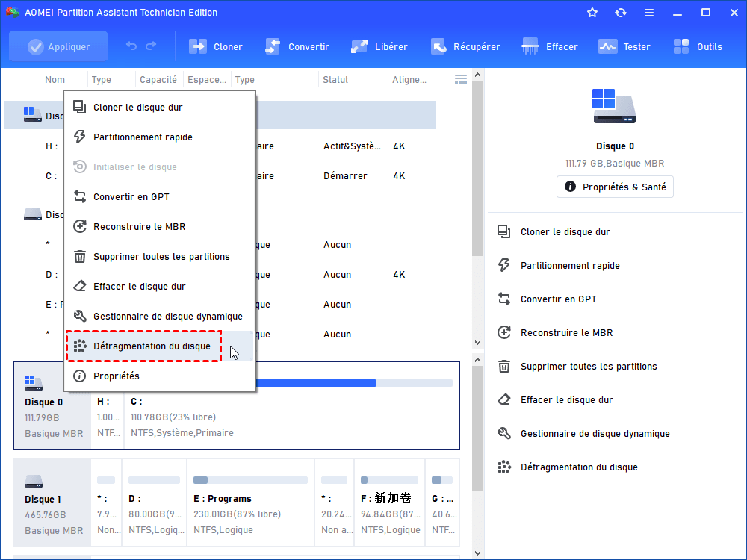Click the Aucun status in the D: row
Screen dimensions: 747x560
(338, 275)
